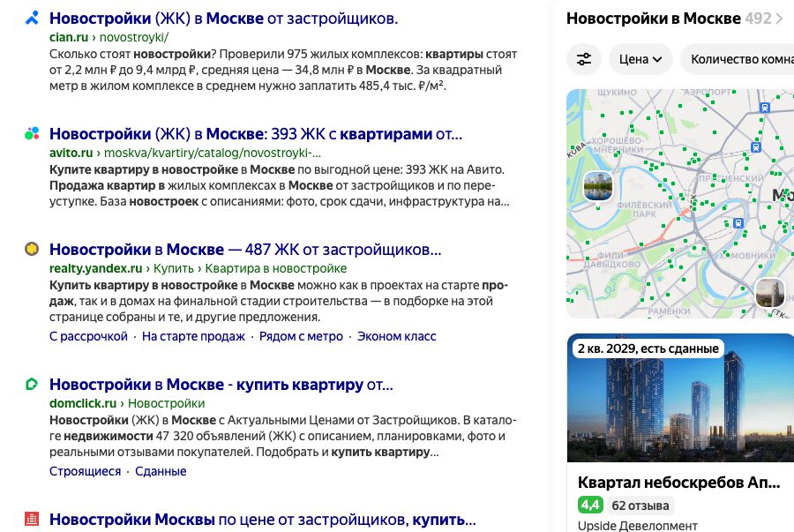Image resolution: width=794 pixels, height=532 pixels.
Task: Open the Цена price dropdown
Action: click(x=640, y=59)
